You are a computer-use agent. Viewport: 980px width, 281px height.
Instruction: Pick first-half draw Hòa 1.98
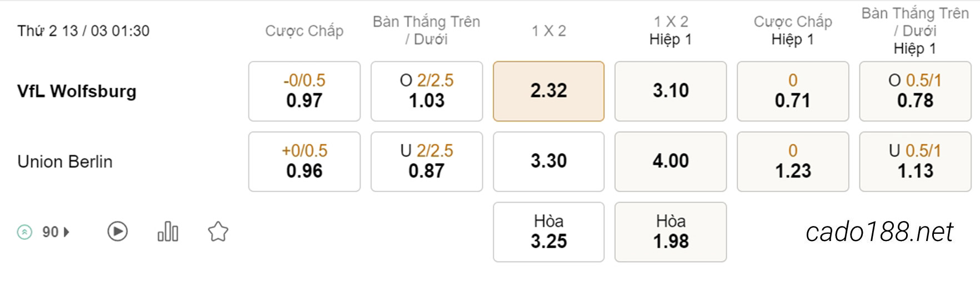671,232
